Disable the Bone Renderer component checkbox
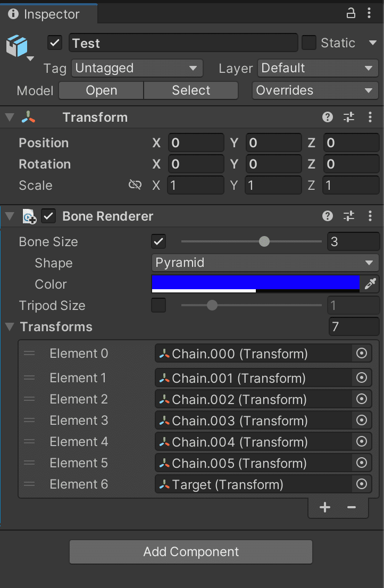 point(48,216)
